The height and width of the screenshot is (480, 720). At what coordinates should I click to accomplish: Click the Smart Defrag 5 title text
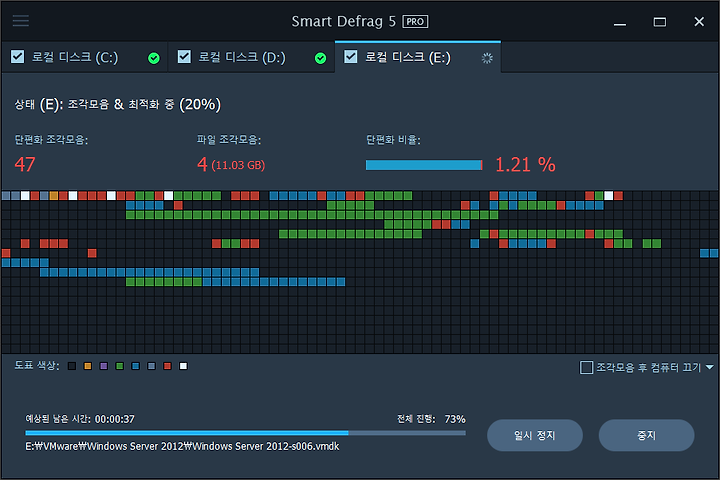pyautogui.click(x=343, y=22)
